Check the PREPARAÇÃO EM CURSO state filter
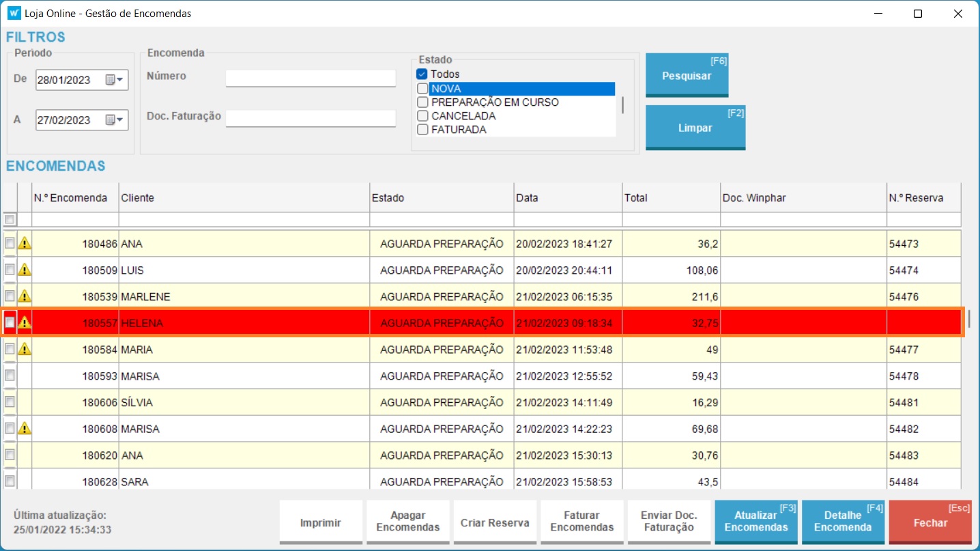The height and width of the screenshot is (551, 980). pos(422,102)
